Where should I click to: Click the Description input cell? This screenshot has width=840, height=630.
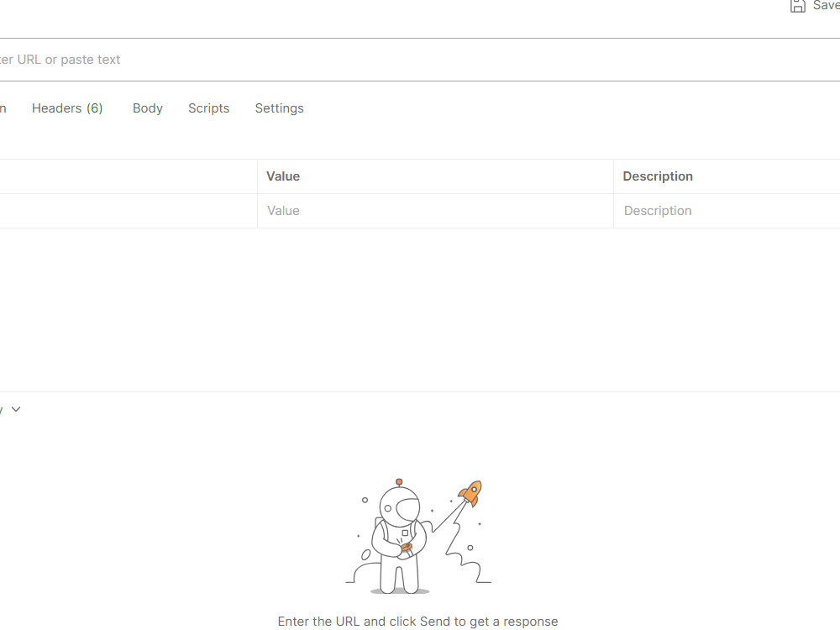coord(727,211)
